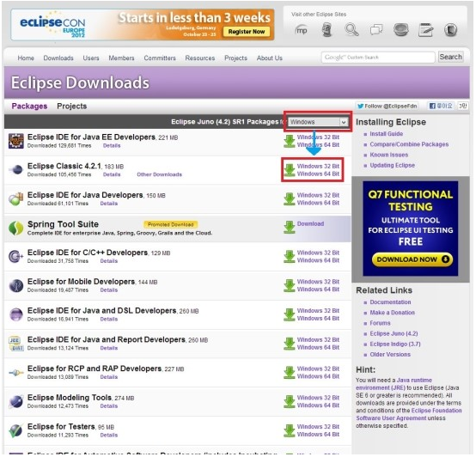The width and height of the screenshot is (476, 457).
Task: Open the Known Issues link
Action: [389, 155]
